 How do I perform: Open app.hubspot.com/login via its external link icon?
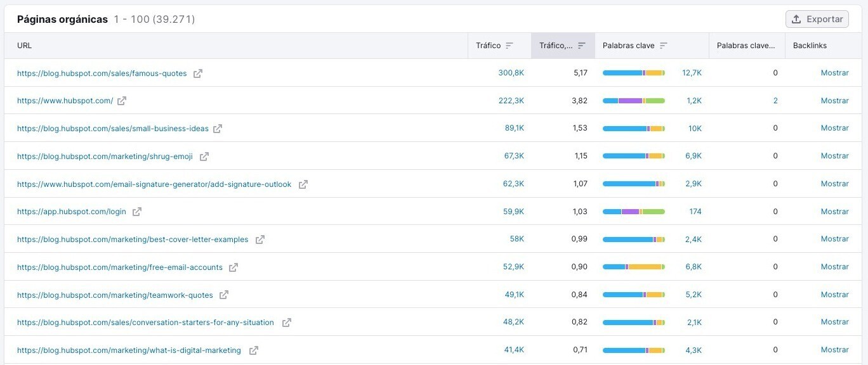point(137,211)
